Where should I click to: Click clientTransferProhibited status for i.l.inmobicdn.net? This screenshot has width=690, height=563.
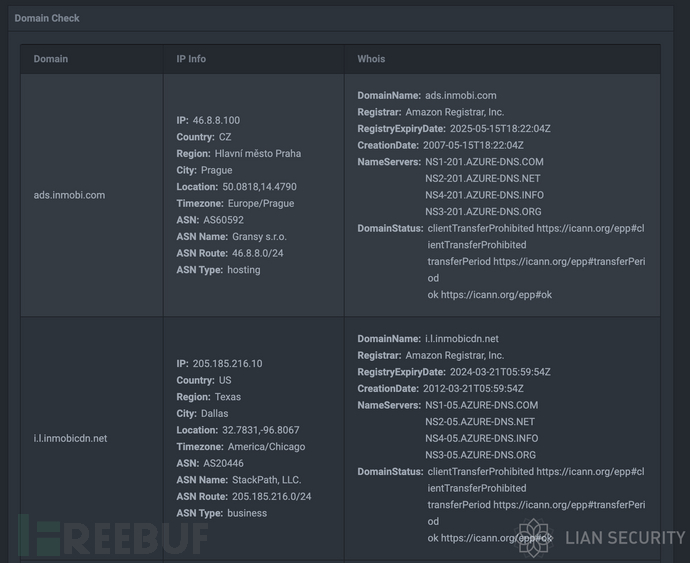coord(536,480)
